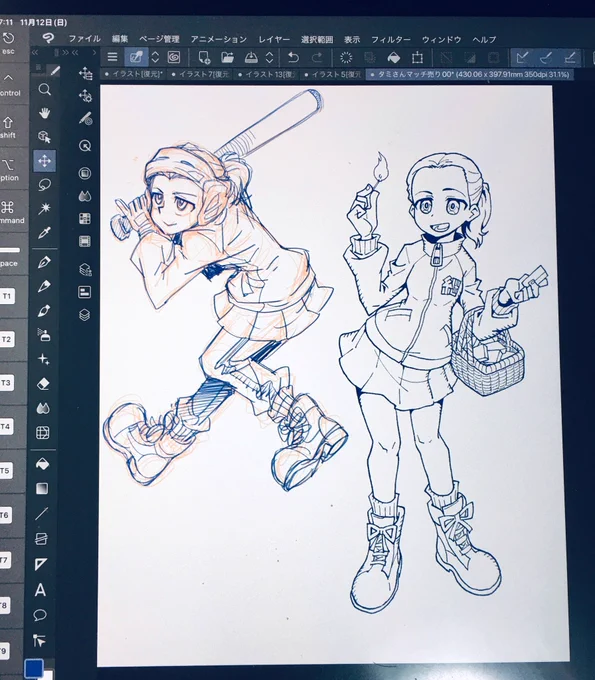Open the Animation (アニメーション) menu

[x=219, y=39]
